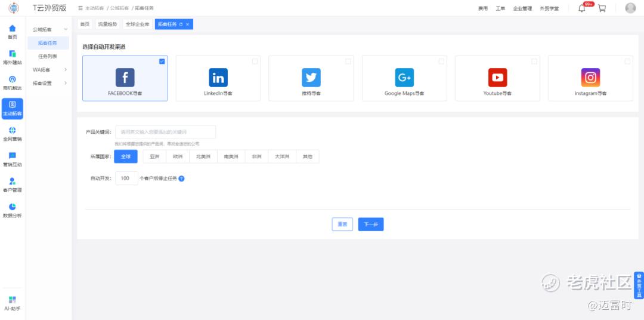Switch to the 全球企业库 tab
The image size is (644, 320).
(137, 24)
